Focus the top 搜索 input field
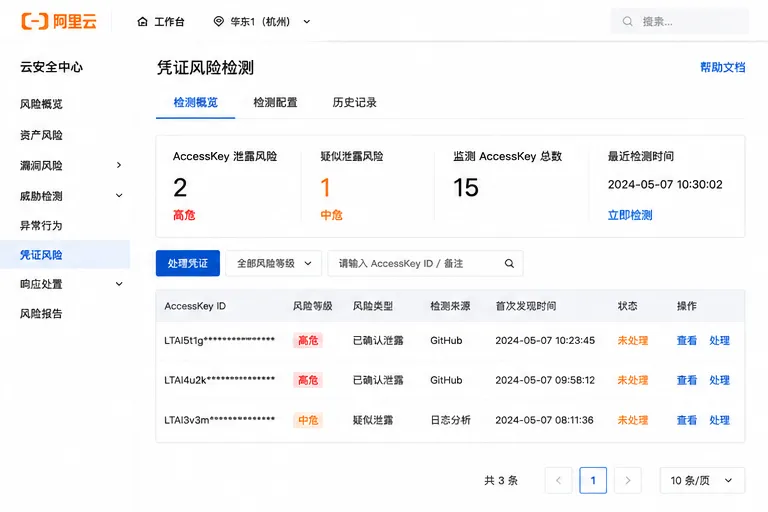Viewport: 768px width, 512px height. [x=680, y=22]
